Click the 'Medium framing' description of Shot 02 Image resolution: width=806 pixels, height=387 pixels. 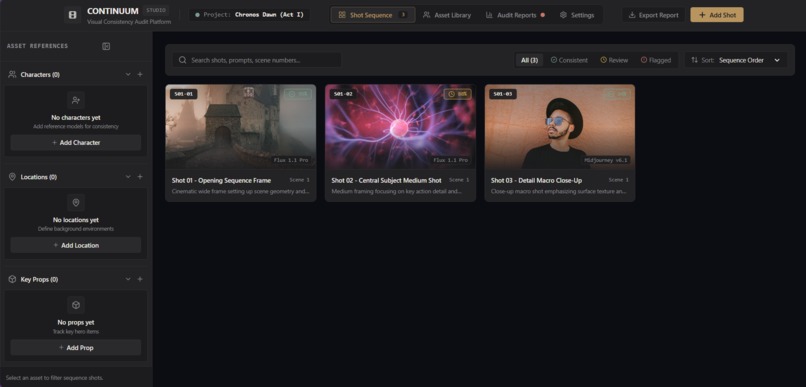(396, 191)
